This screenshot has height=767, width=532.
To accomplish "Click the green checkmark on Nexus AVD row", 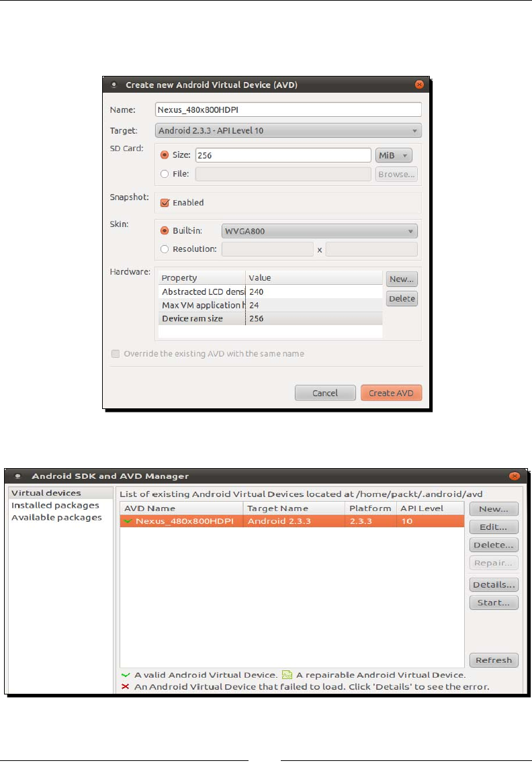I will 128,521.
